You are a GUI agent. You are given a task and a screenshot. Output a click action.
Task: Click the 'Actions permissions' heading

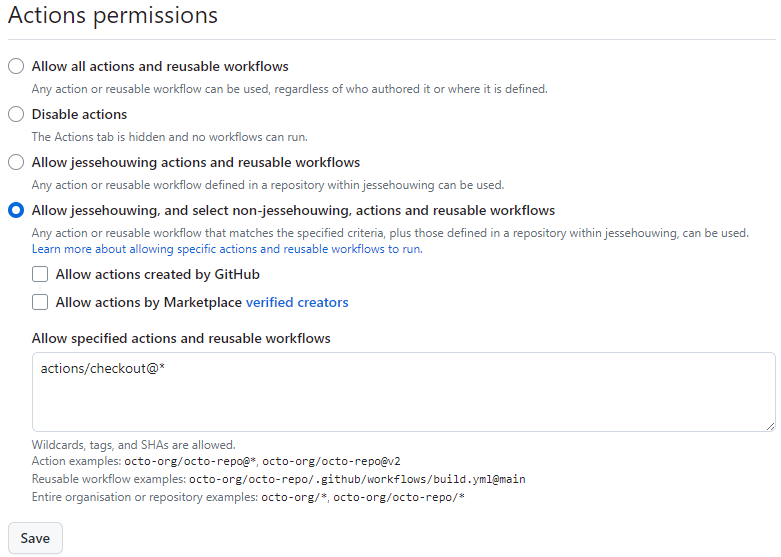pos(113,16)
